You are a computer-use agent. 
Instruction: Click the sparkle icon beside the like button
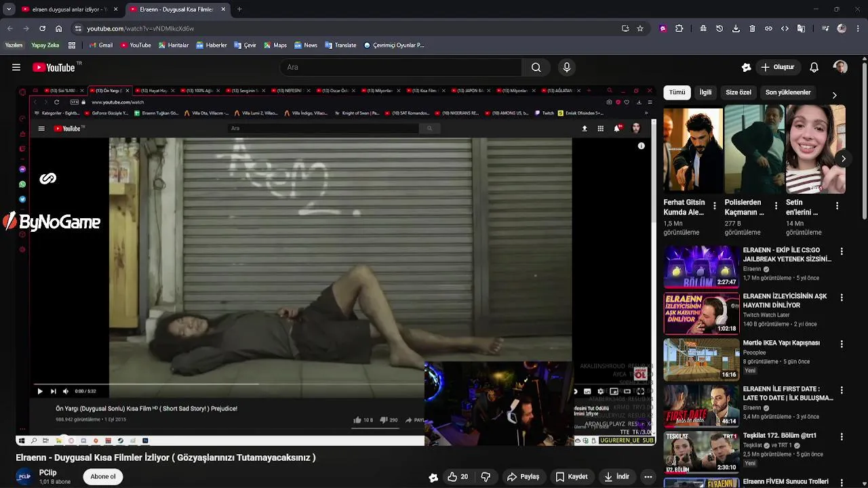(x=433, y=477)
